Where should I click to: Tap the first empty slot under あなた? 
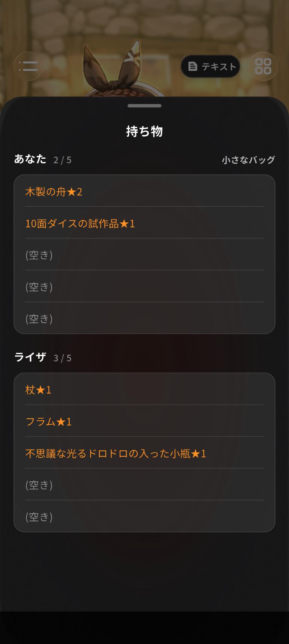click(x=144, y=255)
